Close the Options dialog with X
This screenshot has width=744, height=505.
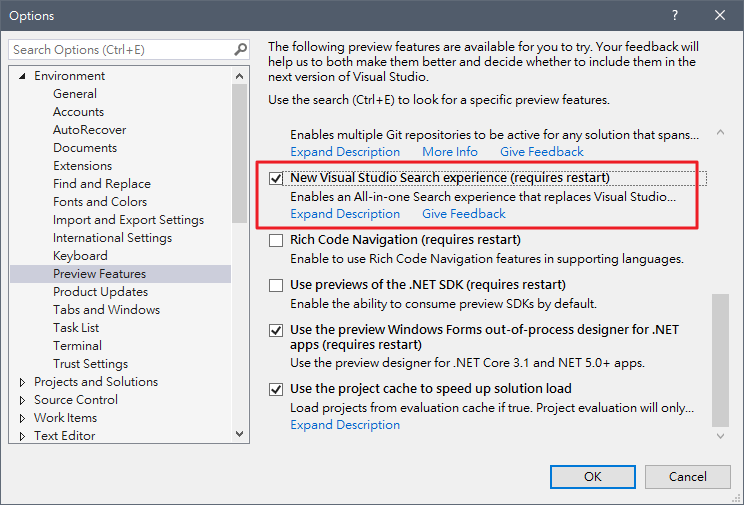pos(719,15)
